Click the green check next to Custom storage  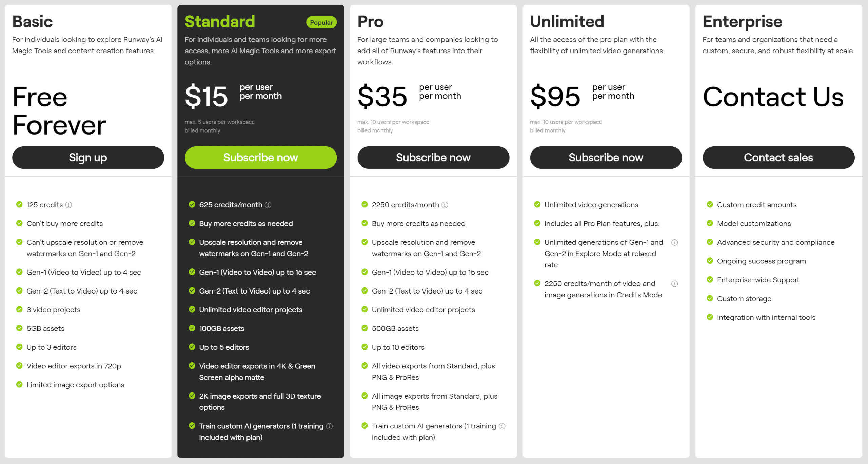pos(710,298)
